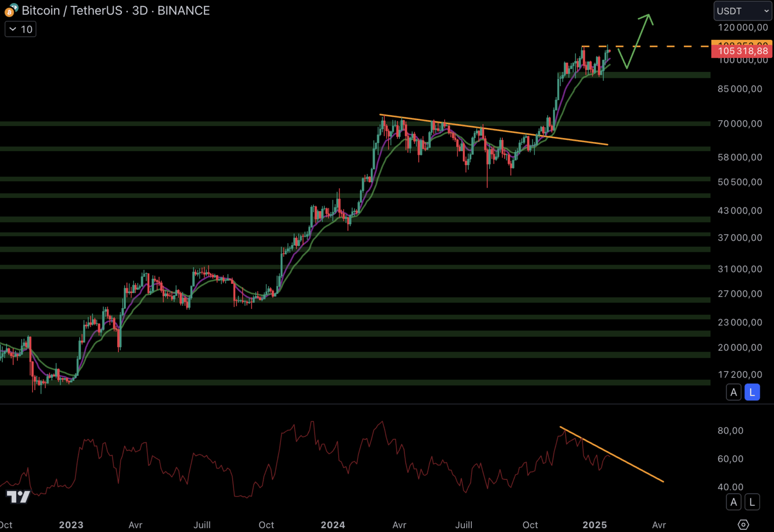This screenshot has width=774, height=532.
Task: Expand the indicator legend showing 10
Action: click(x=20, y=30)
